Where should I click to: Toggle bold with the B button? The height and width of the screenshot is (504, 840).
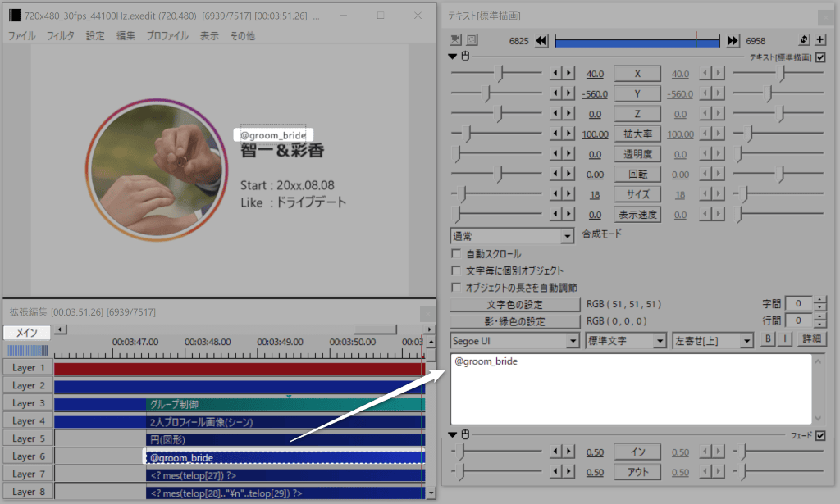point(769,339)
